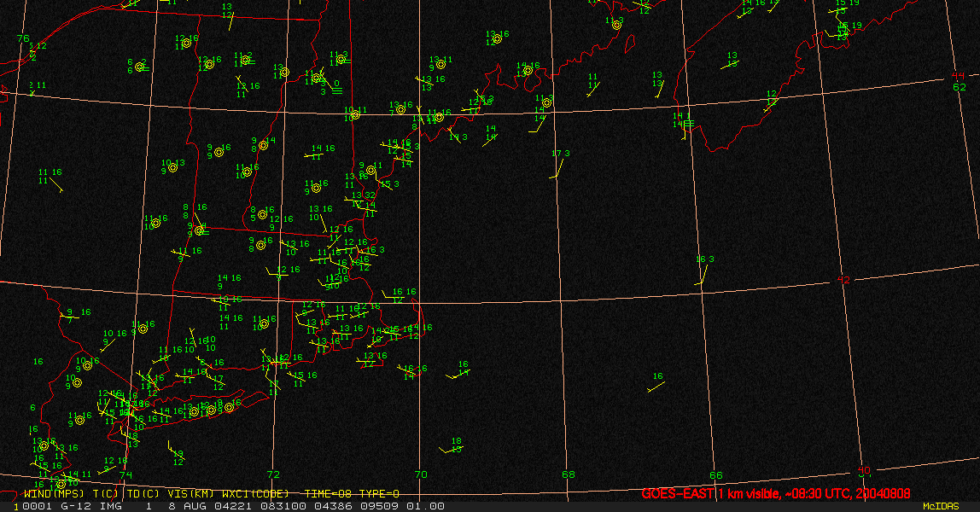Click the red 40 latitude label
The height and width of the screenshot is (512, 980).
pyautogui.click(x=864, y=470)
